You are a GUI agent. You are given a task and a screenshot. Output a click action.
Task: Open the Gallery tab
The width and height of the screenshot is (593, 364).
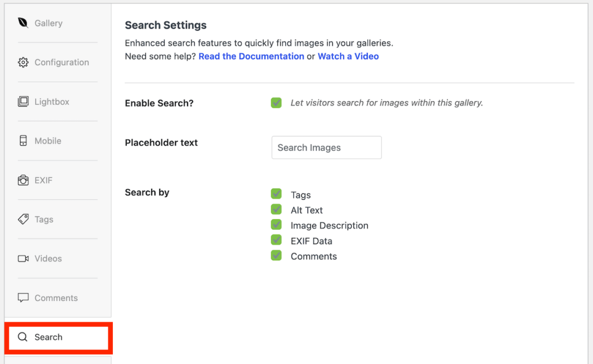point(49,23)
